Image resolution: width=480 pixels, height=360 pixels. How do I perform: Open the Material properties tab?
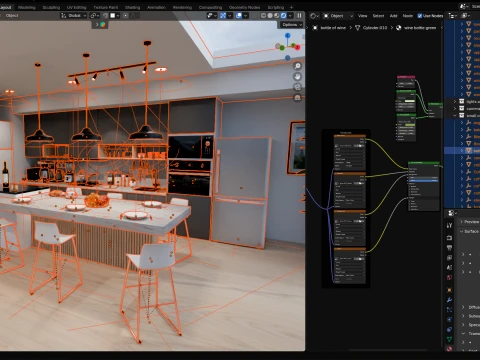pos(449,349)
